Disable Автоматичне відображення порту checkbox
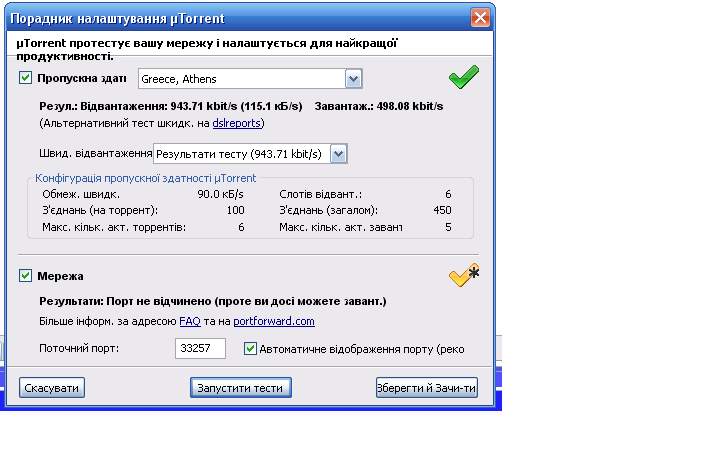The height and width of the screenshot is (450, 720). pos(250,349)
